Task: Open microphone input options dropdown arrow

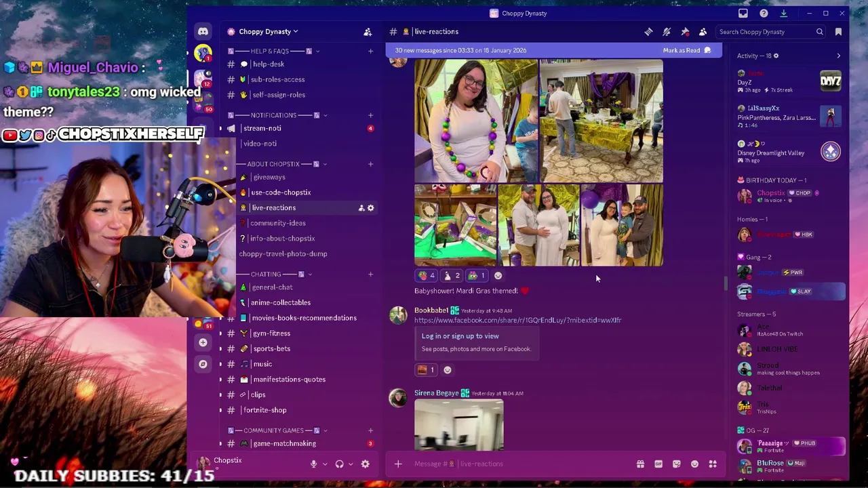Action: click(x=325, y=464)
